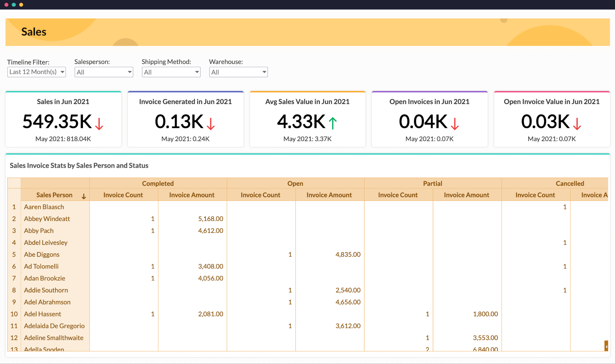Click the red window close dot
615x364 pixels.
[6, 5]
